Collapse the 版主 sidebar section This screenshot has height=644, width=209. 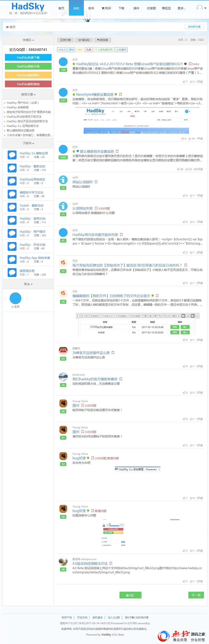28,284
